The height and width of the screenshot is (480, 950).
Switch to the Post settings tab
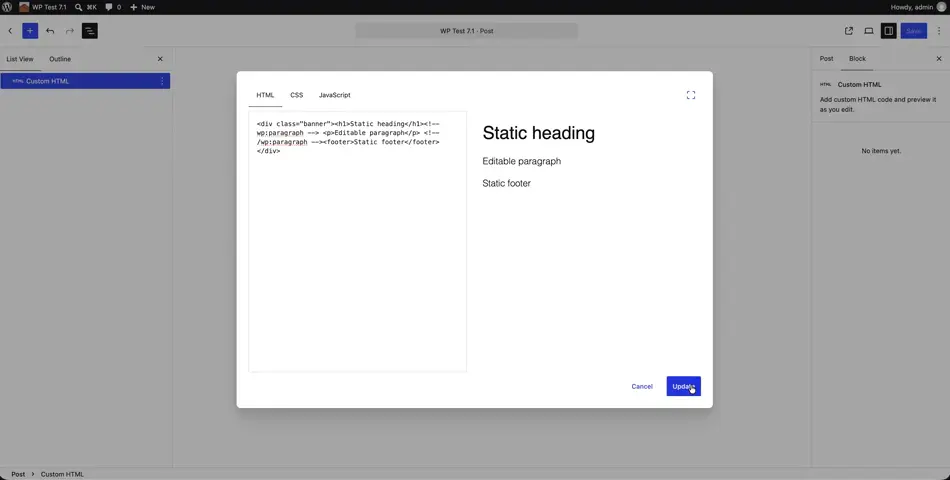(826, 59)
